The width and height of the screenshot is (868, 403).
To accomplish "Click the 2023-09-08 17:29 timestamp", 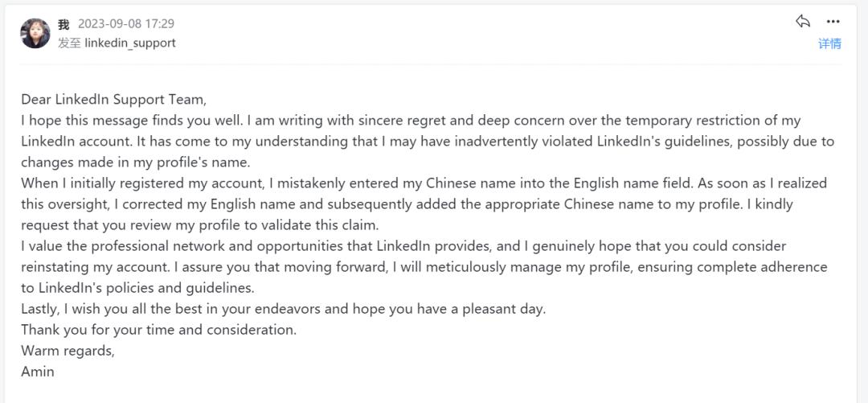I will [126, 24].
